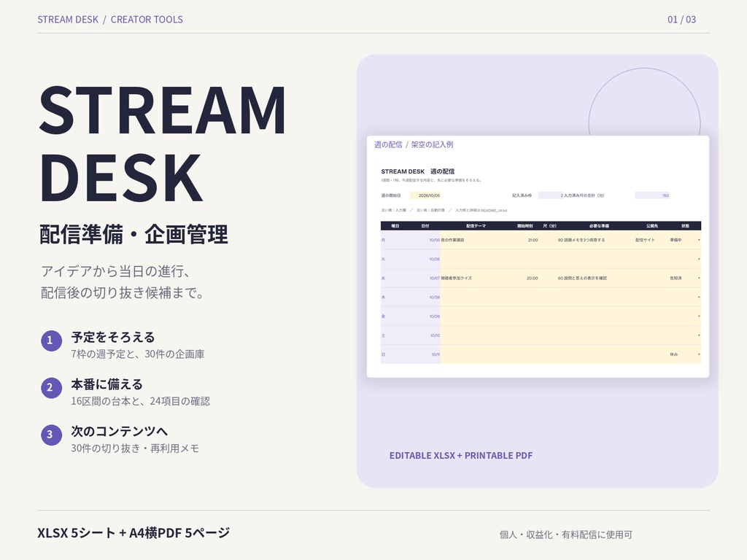Open status dropdown arrow in 木 10/08 row

[699, 297]
